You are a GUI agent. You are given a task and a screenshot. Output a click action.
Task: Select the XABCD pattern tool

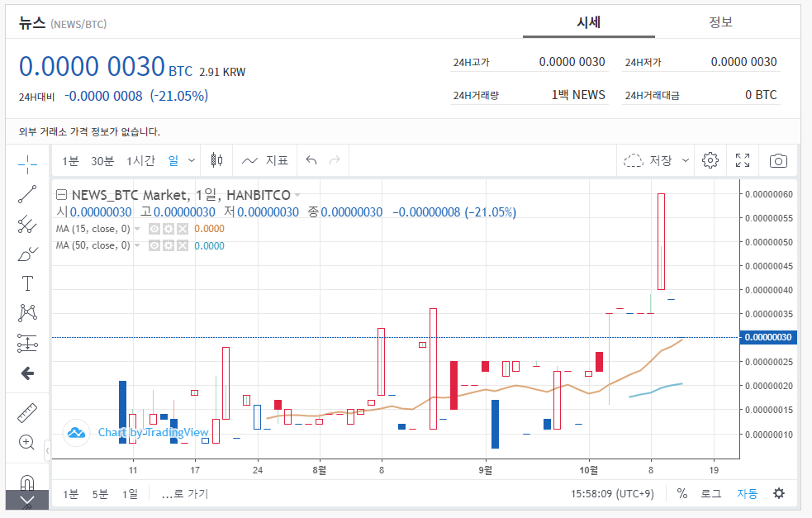27,313
